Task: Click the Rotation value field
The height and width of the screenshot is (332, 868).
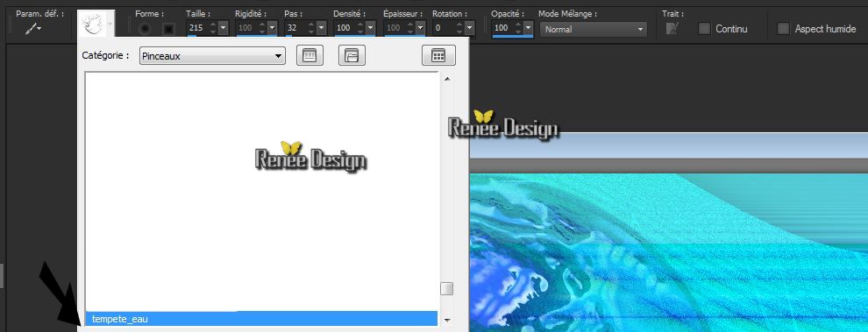Action: pyautogui.click(x=443, y=28)
